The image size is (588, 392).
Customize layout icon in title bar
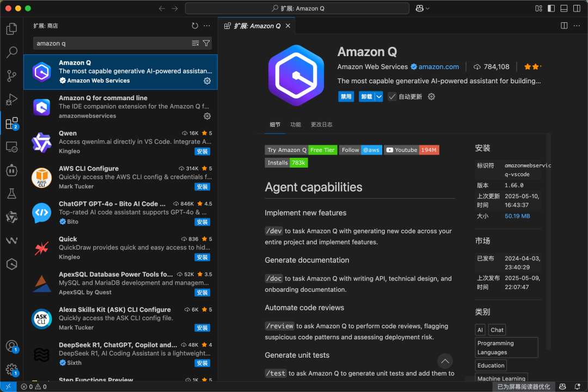[538, 8]
